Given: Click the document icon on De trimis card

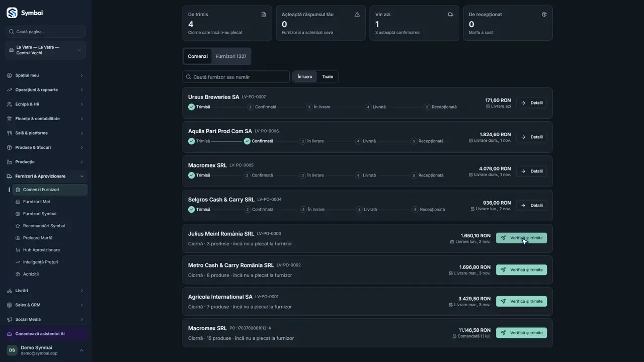Looking at the screenshot, I should (x=264, y=15).
